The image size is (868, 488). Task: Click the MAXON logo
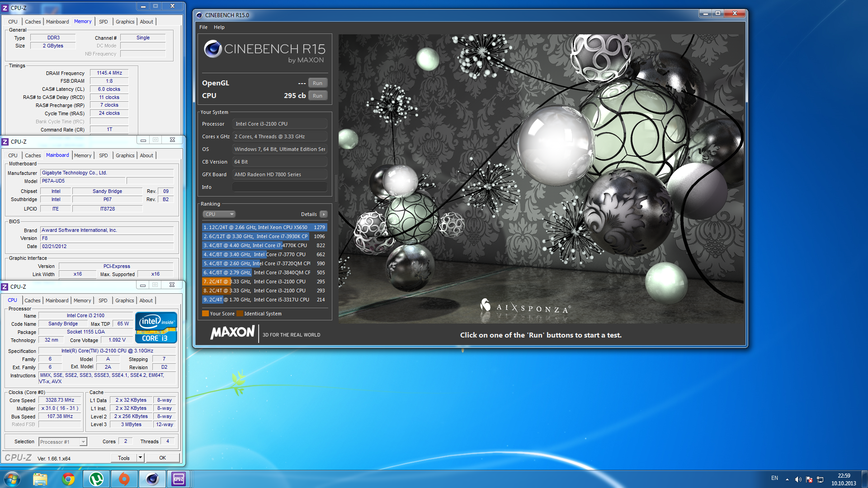pyautogui.click(x=232, y=333)
